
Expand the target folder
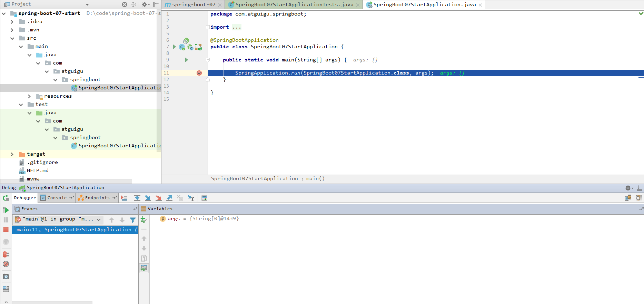[12, 154]
